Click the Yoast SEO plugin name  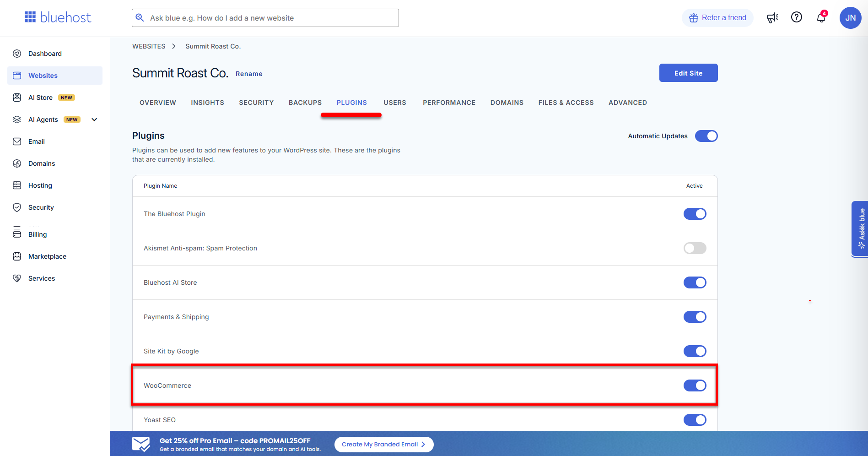160,420
